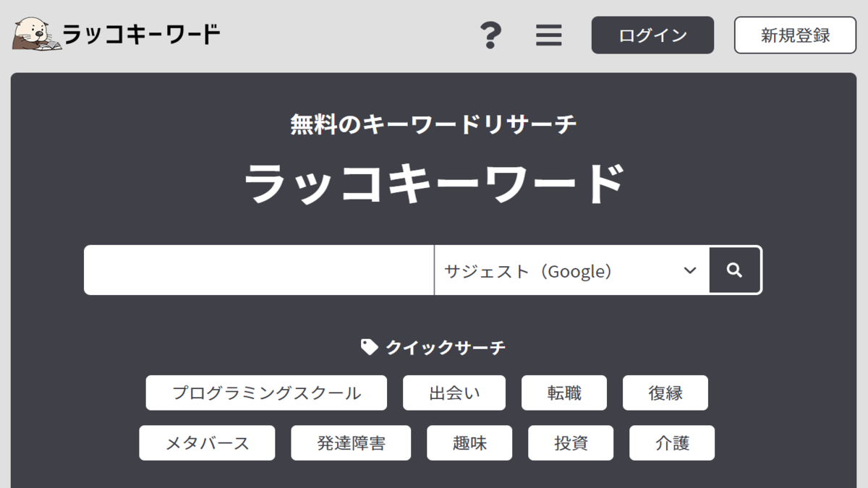Pick the メタバース quick search tag
The image size is (868, 488).
pyautogui.click(x=207, y=443)
